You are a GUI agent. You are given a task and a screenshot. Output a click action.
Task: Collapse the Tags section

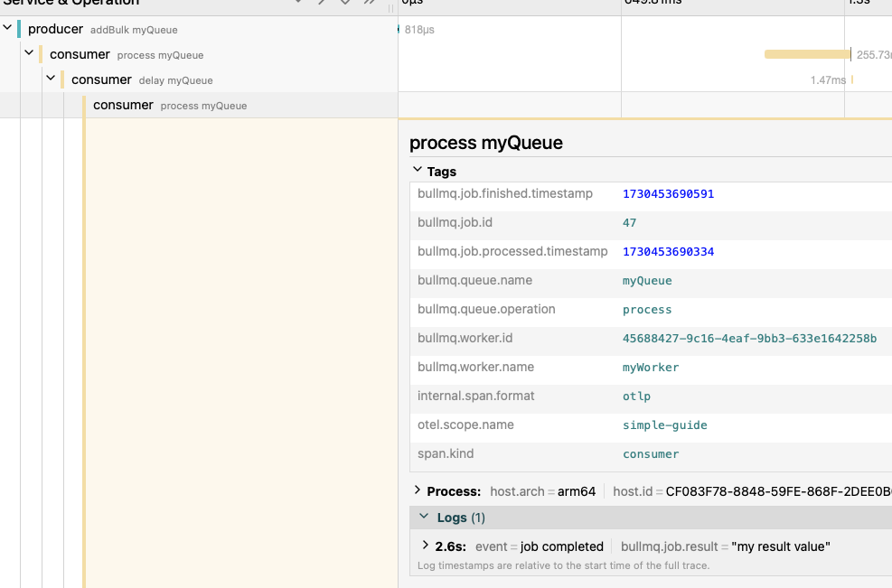(418, 170)
